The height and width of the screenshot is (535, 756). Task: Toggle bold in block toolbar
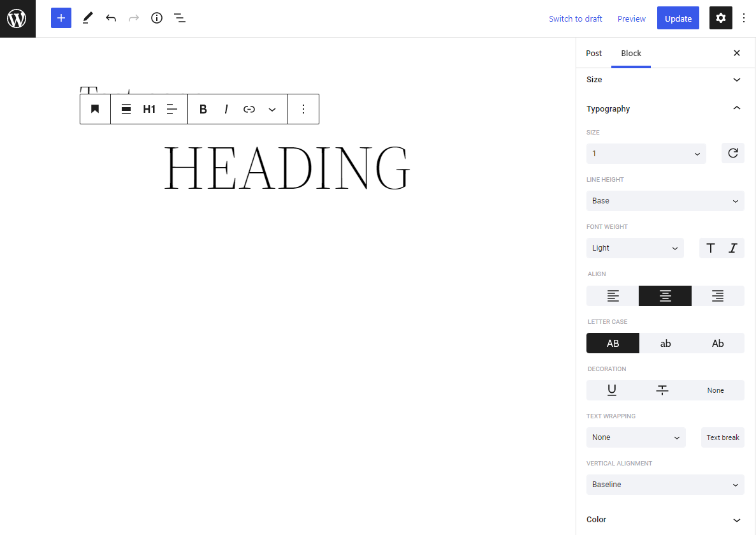[203, 109]
